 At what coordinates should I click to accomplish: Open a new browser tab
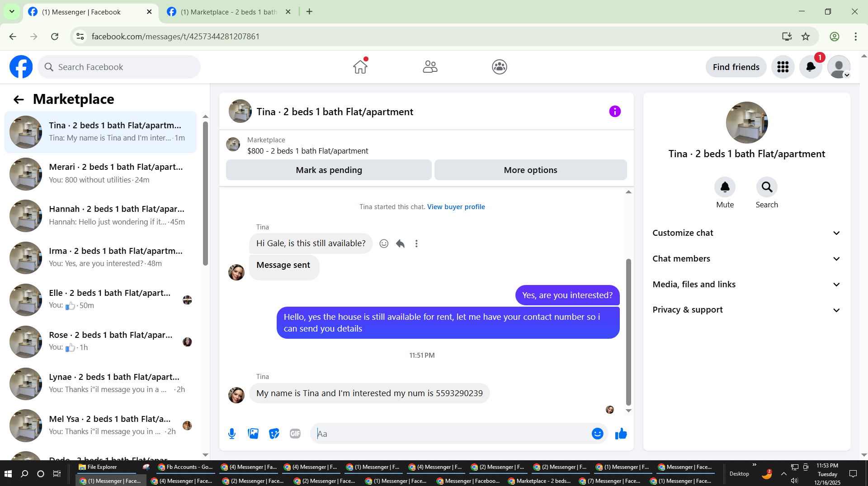309,12
